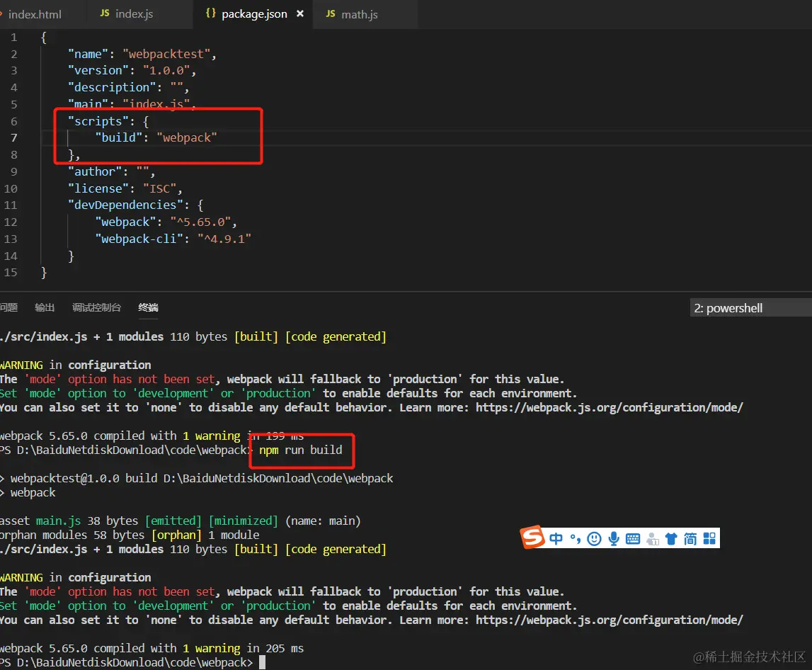Click the JS file icon on index.js tab
The width and height of the screenshot is (812, 670).
(105, 13)
